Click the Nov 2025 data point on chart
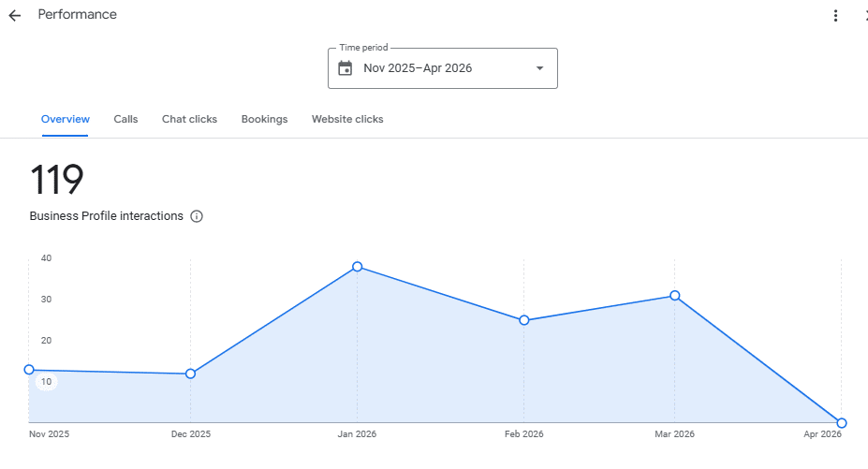 point(29,370)
